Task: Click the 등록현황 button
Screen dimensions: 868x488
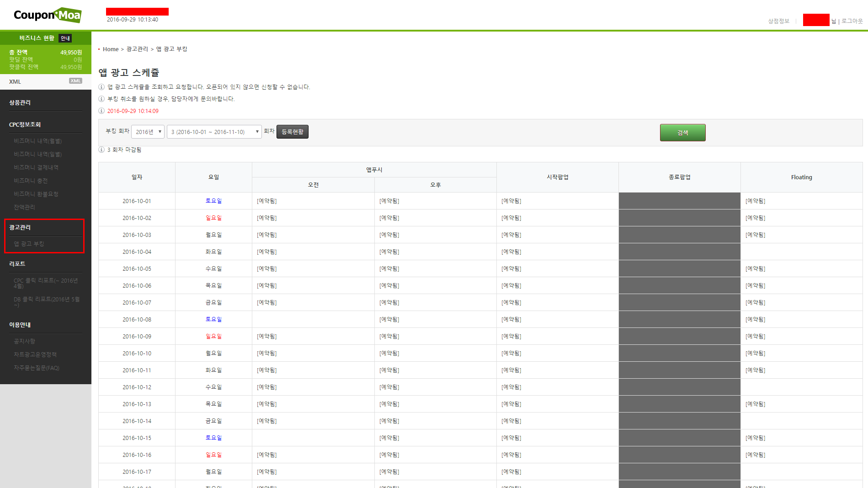Action: 292,132
